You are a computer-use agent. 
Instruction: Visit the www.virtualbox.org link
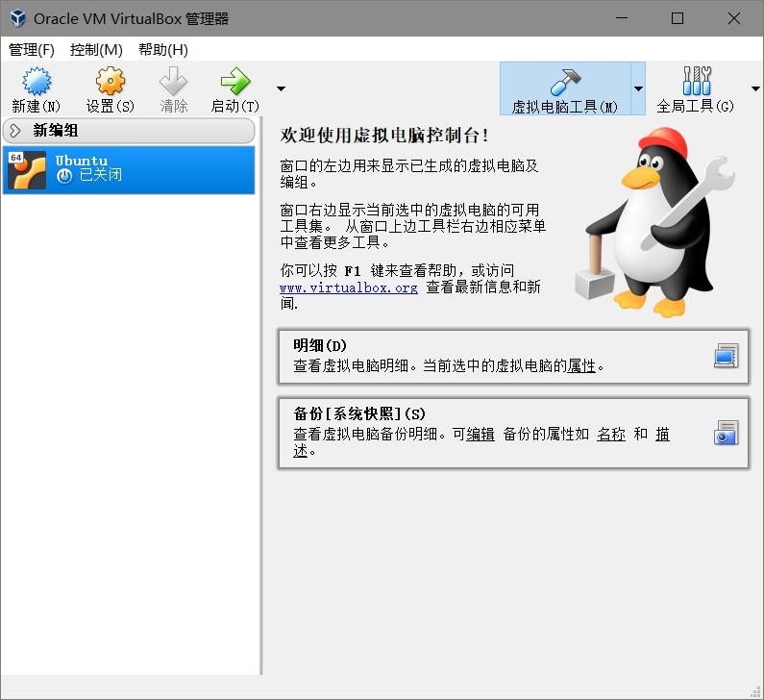click(349, 287)
